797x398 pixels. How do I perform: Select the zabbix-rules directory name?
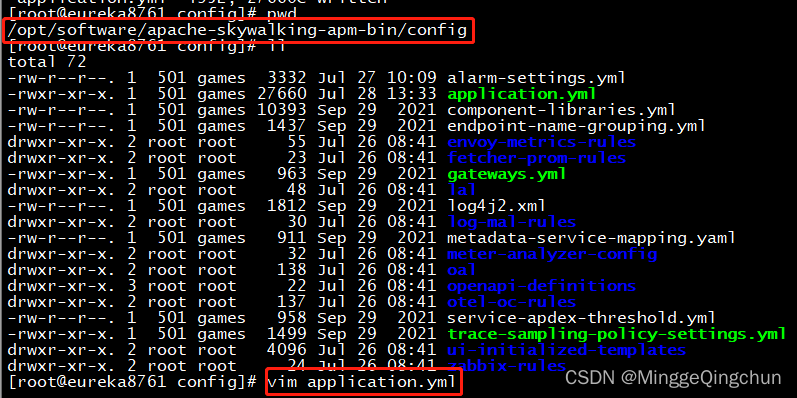point(507,366)
